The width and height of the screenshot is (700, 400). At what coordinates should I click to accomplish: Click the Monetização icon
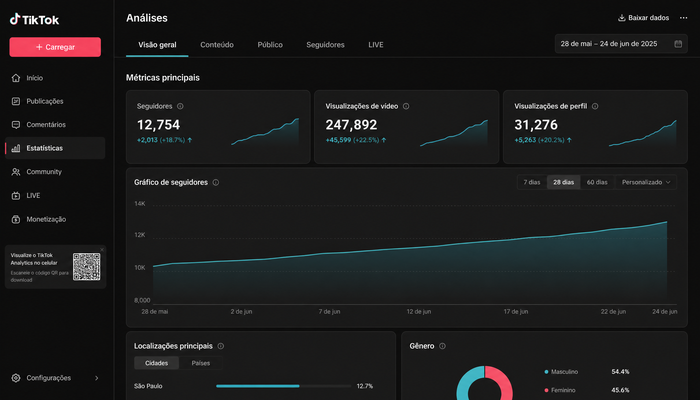[16, 219]
